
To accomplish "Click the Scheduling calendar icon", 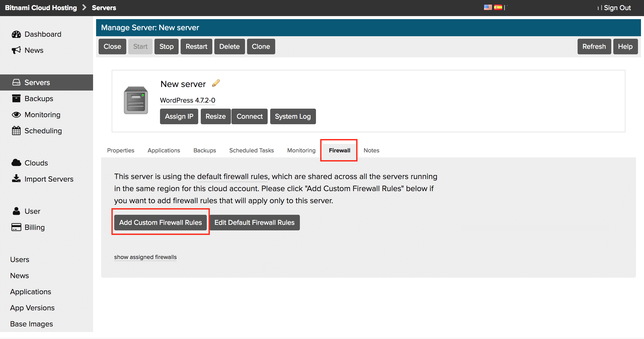I will coord(16,131).
